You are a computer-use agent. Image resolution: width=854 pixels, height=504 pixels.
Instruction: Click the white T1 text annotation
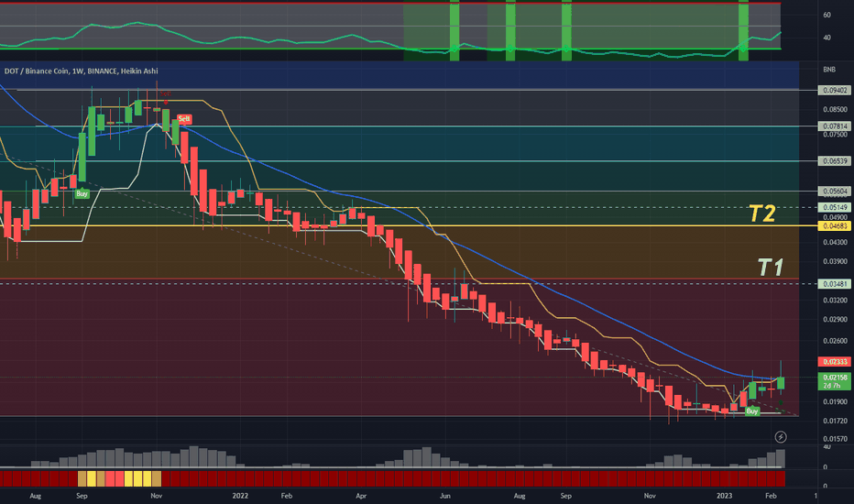pyautogui.click(x=771, y=268)
